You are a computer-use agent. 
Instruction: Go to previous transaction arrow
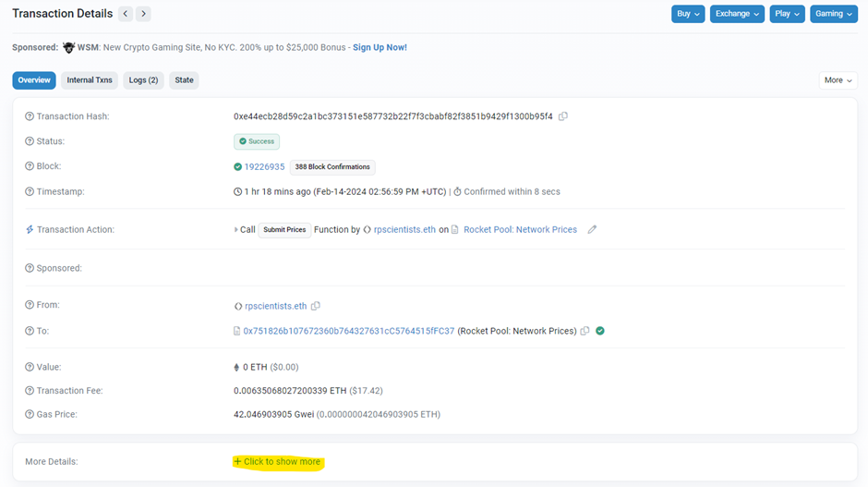tap(126, 14)
